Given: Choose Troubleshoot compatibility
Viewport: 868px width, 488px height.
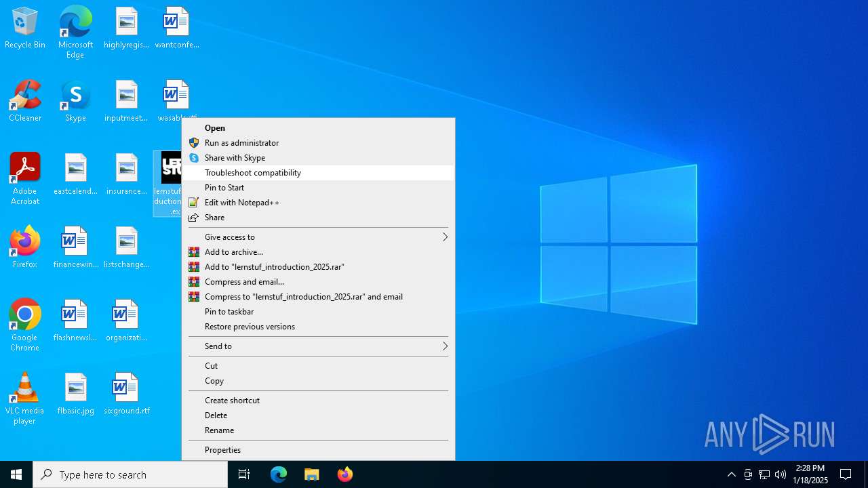Looking at the screenshot, I should 318,173.
